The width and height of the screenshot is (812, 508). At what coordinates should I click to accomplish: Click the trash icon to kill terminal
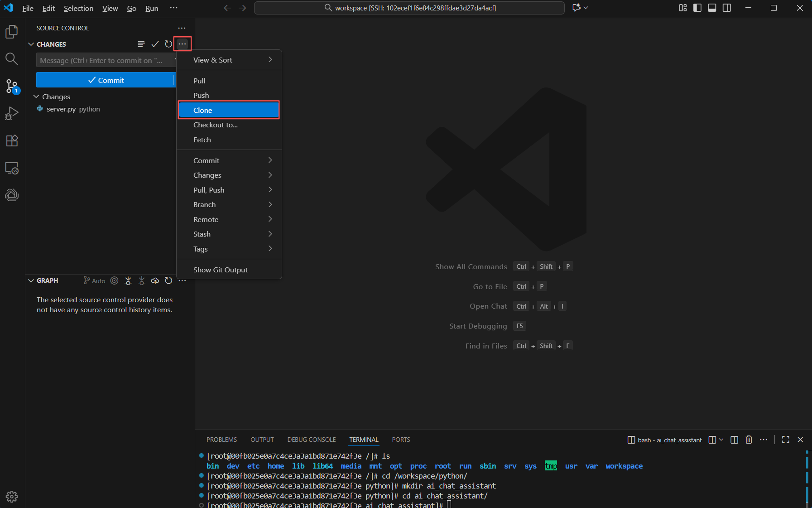tap(749, 440)
